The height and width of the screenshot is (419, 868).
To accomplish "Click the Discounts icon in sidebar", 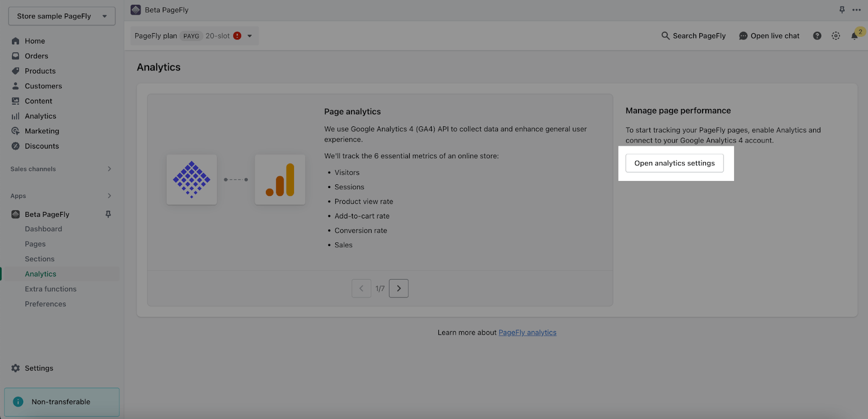I will pyautogui.click(x=16, y=146).
